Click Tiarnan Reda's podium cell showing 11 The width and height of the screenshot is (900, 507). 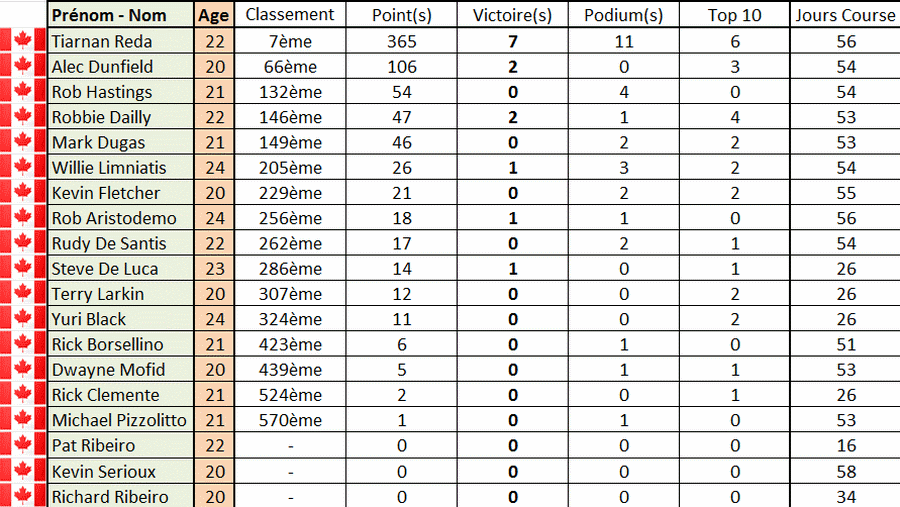[x=623, y=41]
